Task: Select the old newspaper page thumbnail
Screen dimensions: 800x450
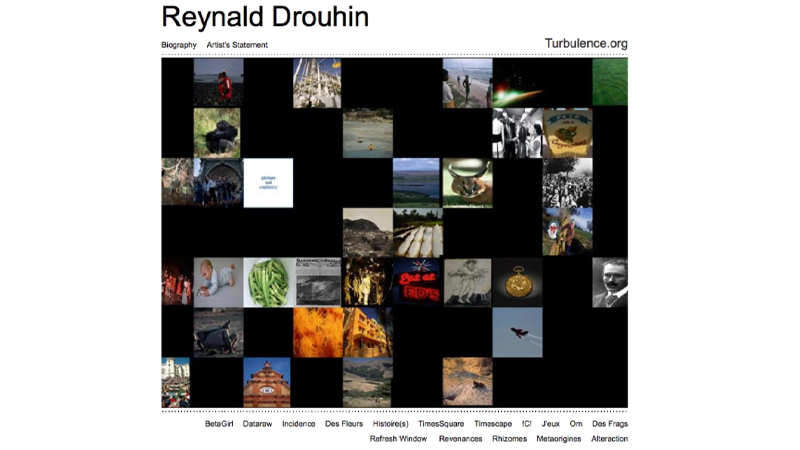Action: click(317, 283)
